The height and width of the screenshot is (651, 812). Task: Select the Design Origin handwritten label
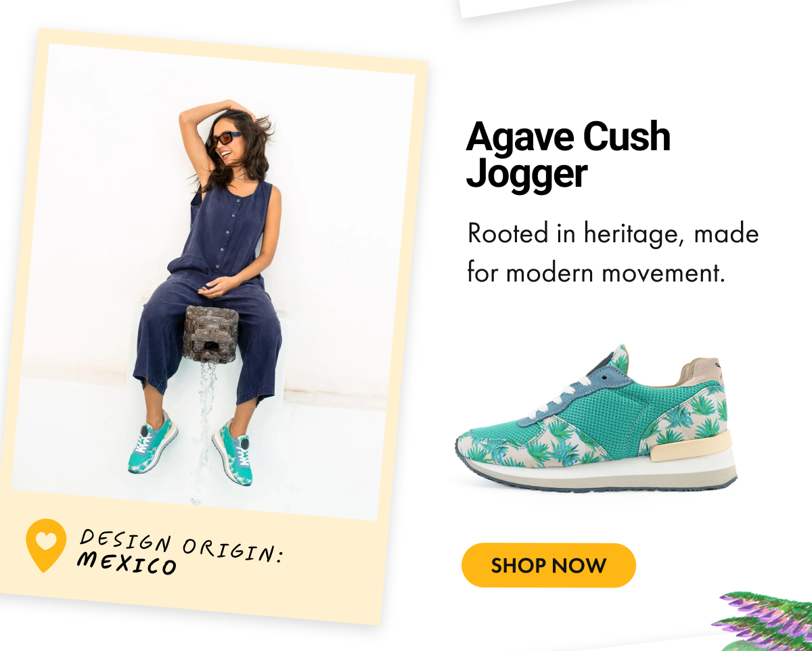click(181, 545)
